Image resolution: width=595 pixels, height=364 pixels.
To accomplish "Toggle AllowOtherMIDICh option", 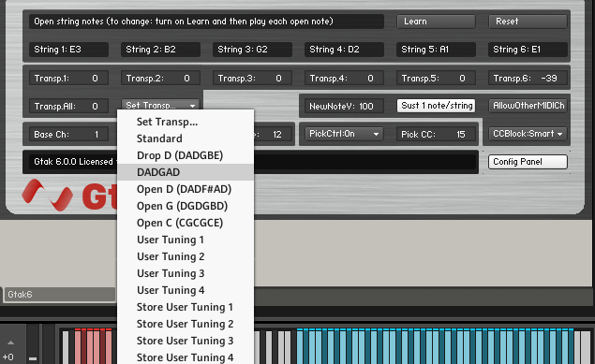I will pyautogui.click(x=528, y=106).
